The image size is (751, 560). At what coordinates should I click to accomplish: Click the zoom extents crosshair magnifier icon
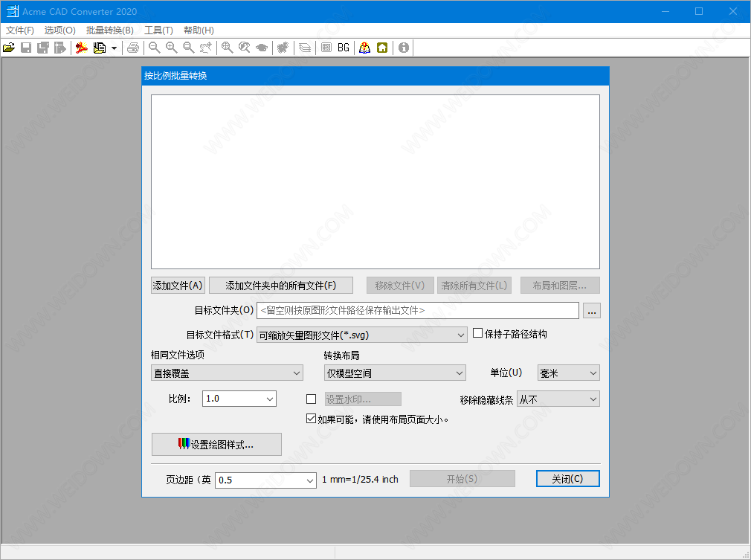227,48
